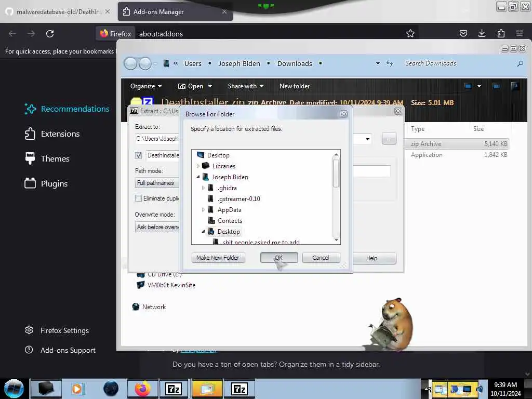Open the Extract to path dropdown arrow
532x399 pixels.
[x=367, y=139]
